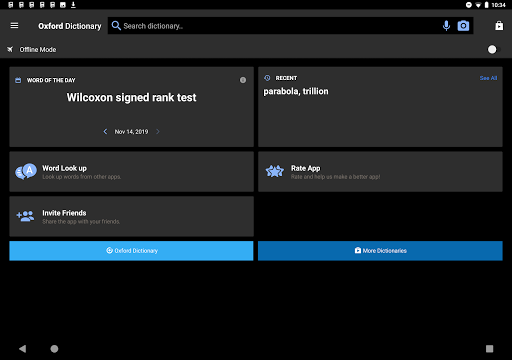Tap the Rate App stars icon
The image size is (512, 360).
(275, 171)
